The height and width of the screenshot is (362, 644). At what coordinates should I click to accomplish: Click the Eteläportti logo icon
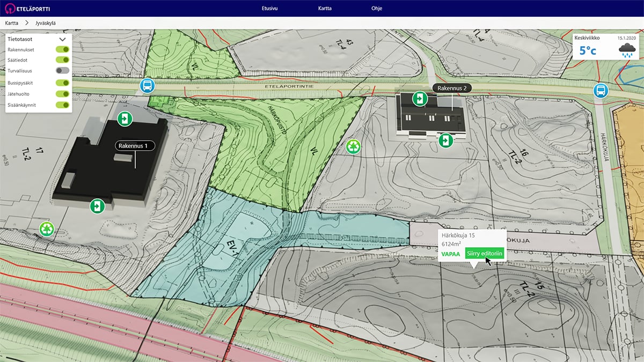click(x=9, y=9)
